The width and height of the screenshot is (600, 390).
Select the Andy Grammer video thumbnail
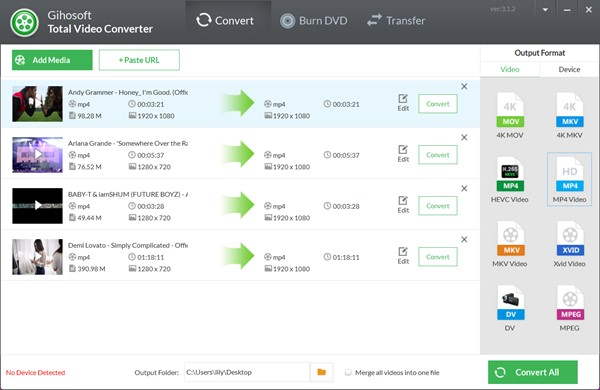(37, 104)
